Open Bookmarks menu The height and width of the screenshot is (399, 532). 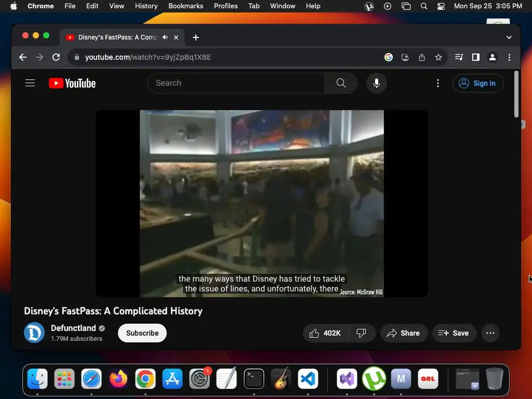(185, 6)
